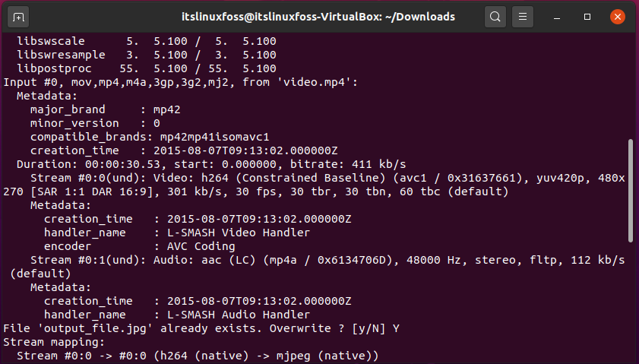639x364 pixels.
Task: Click 'bitrate: 411 kb/s' text
Action: 348,164
